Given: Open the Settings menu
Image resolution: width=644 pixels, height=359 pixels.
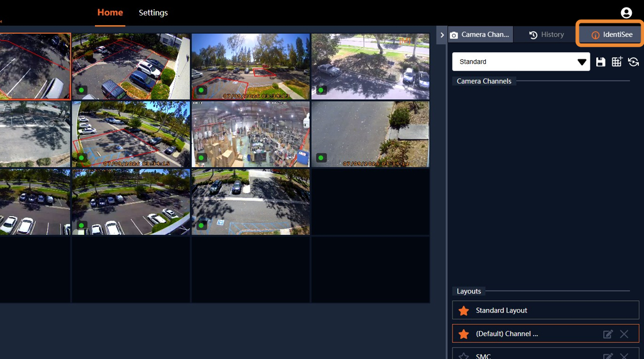Looking at the screenshot, I should tap(153, 13).
